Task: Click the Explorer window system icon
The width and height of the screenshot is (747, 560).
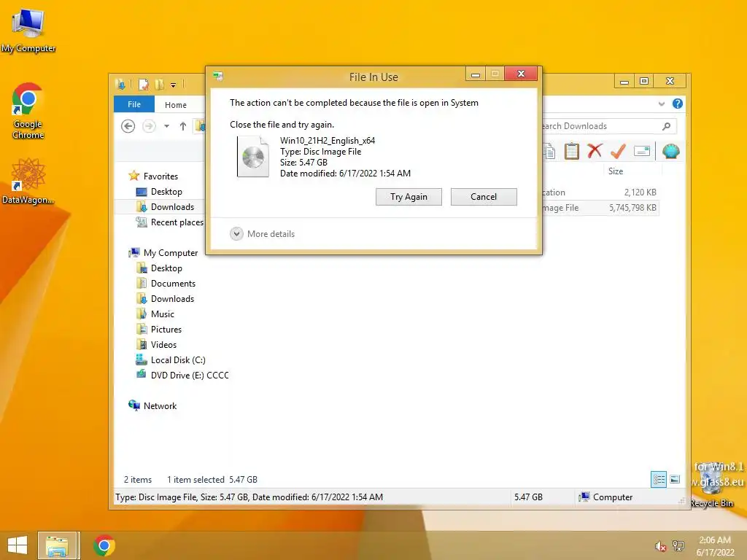Action: click(x=120, y=85)
